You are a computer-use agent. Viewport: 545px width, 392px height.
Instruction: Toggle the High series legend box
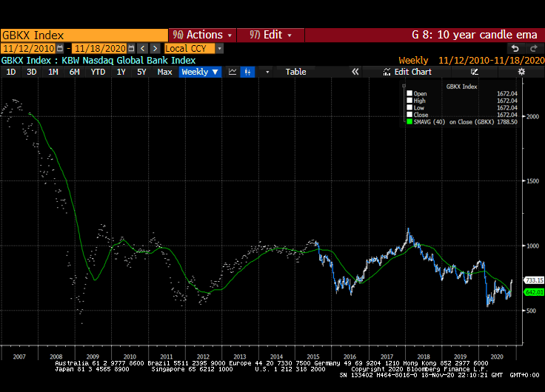[409, 101]
